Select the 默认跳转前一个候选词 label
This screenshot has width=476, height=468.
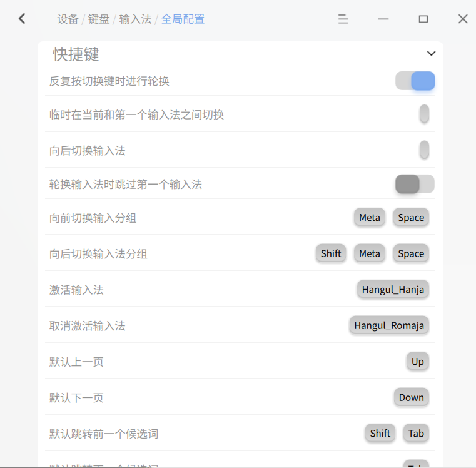tap(104, 434)
